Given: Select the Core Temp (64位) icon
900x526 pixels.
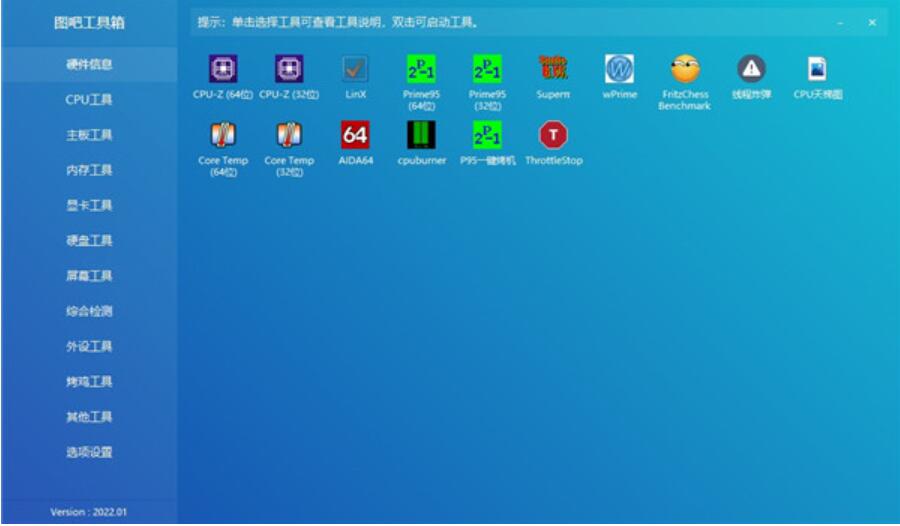Looking at the screenshot, I should point(223,135).
